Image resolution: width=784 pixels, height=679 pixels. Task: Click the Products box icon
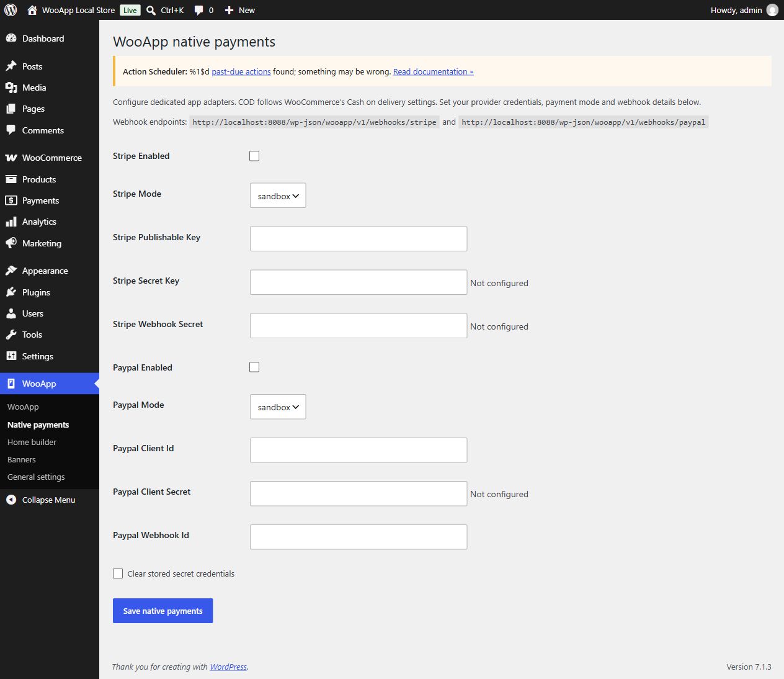(11, 179)
